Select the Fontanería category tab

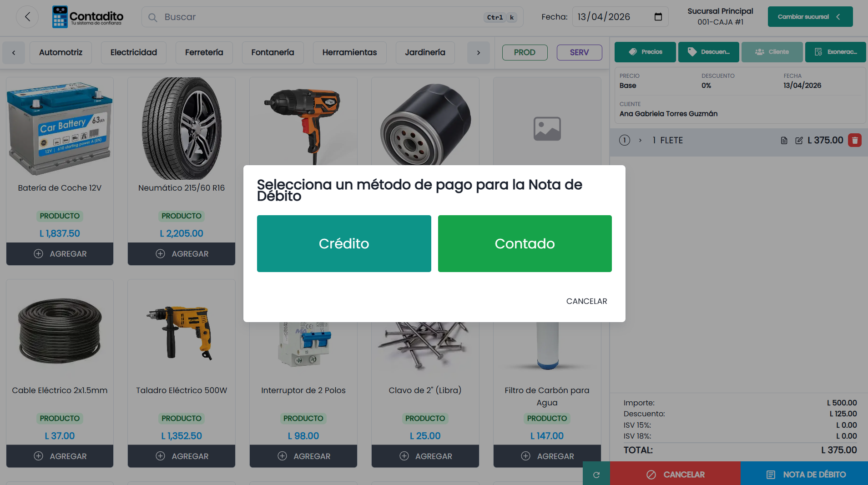(x=273, y=53)
